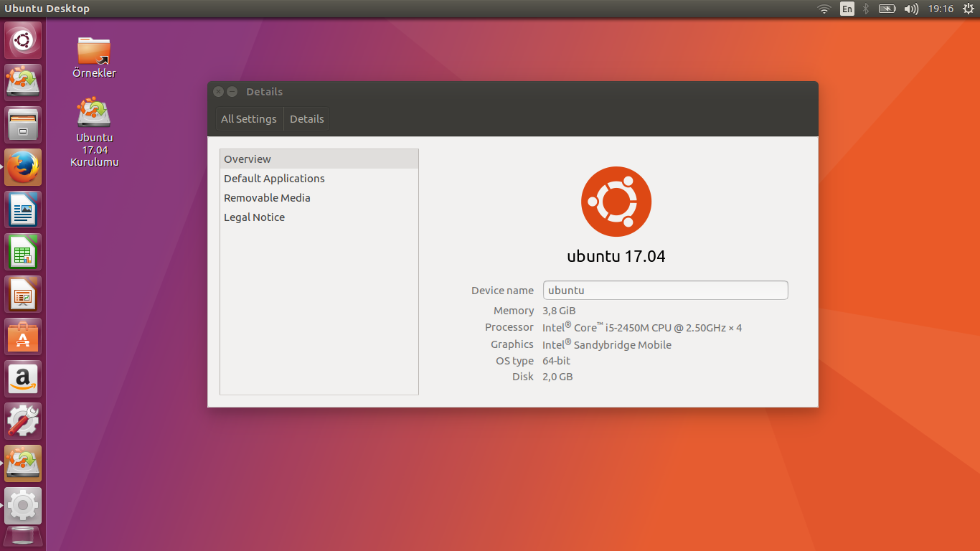Launch LibreOffice Writer

(x=23, y=209)
